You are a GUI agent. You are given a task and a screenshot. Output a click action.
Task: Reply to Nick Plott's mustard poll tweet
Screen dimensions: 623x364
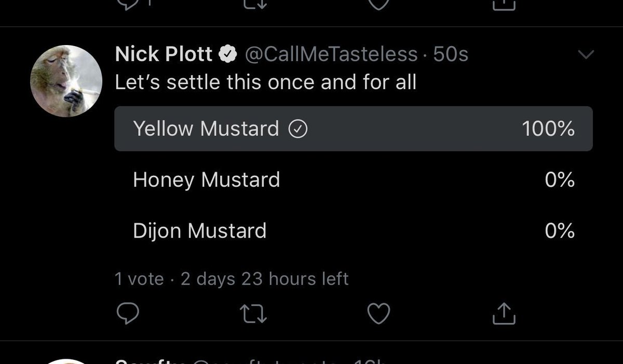click(127, 313)
